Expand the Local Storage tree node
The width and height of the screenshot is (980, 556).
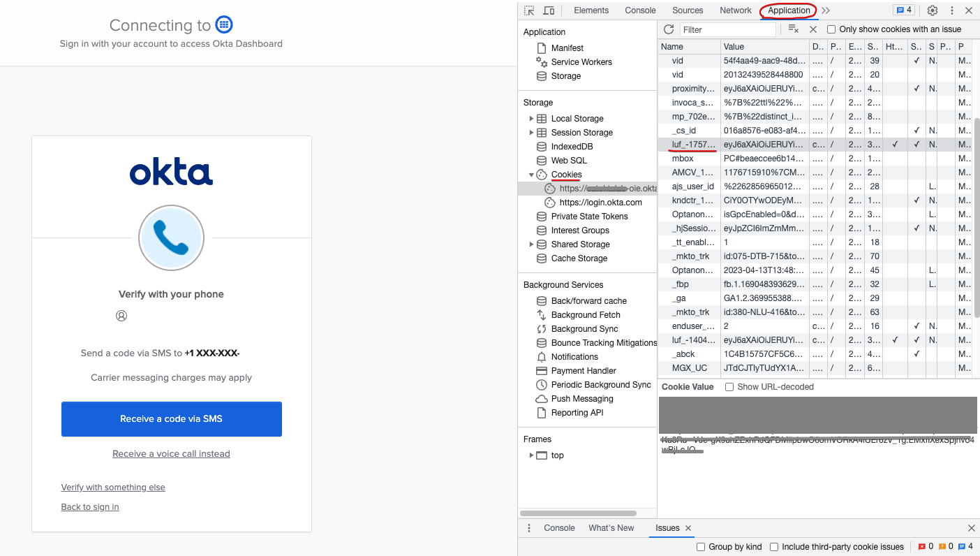pyautogui.click(x=531, y=119)
